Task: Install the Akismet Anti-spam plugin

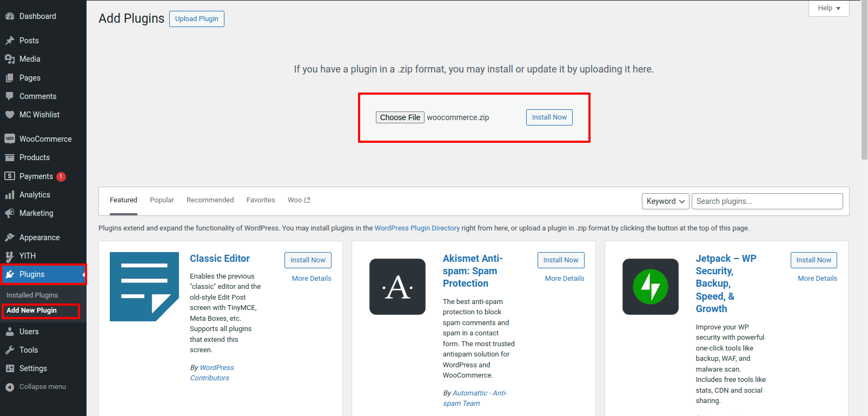Action: pyautogui.click(x=561, y=260)
